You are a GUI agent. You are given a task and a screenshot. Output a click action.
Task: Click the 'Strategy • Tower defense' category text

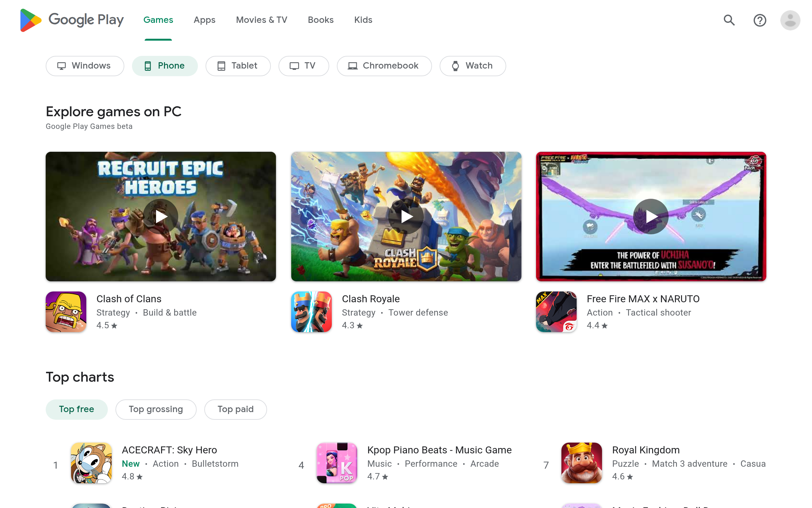(x=395, y=312)
